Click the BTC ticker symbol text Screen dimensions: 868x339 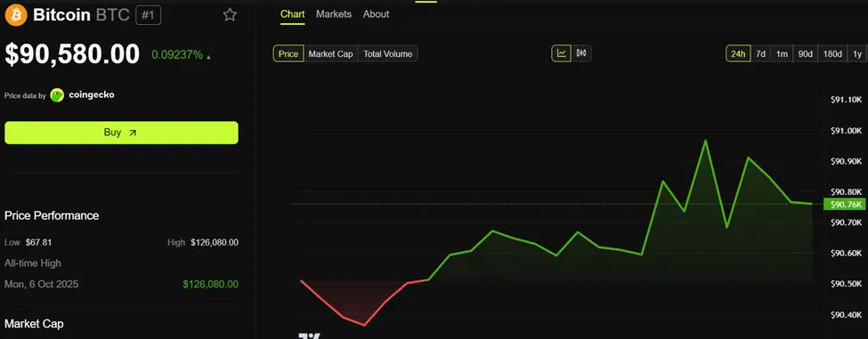[x=112, y=15]
